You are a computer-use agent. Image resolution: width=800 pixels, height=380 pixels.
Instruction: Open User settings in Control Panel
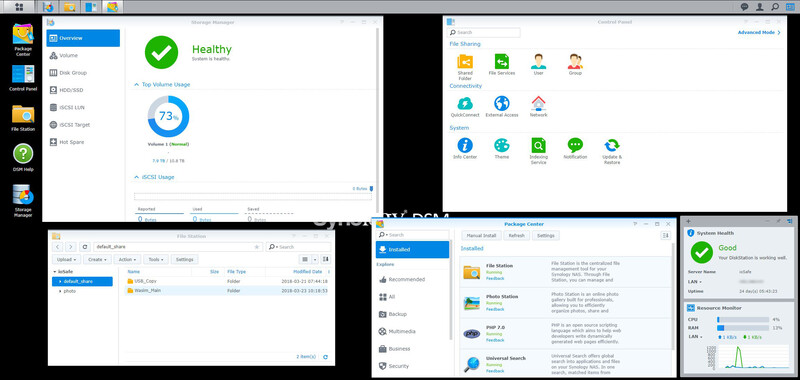(x=538, y=65)
